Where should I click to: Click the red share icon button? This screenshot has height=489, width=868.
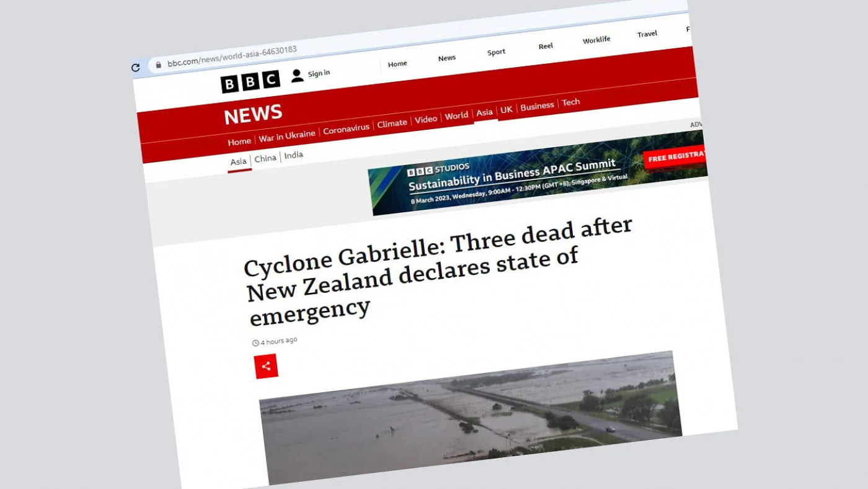pos(266,366)
